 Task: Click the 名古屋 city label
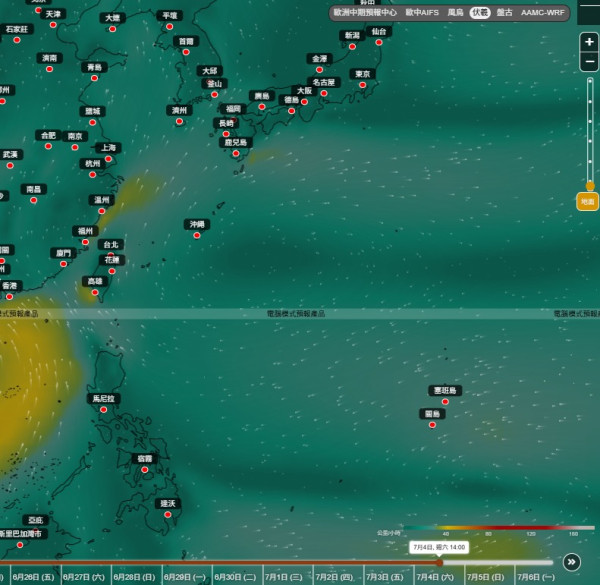click(x=324, y=82)
